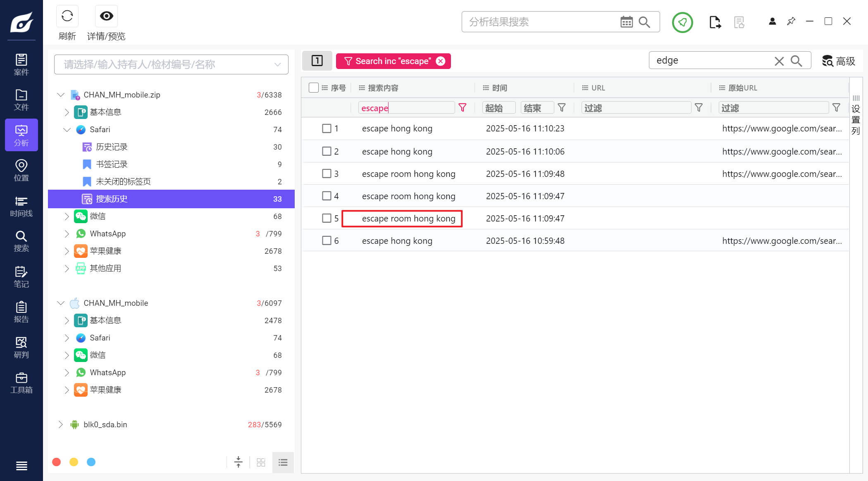The width and height of the screenshot is (868, 481).
Task: Open the holder/evidence selection dropdown
Action: (x=171, y=64)
